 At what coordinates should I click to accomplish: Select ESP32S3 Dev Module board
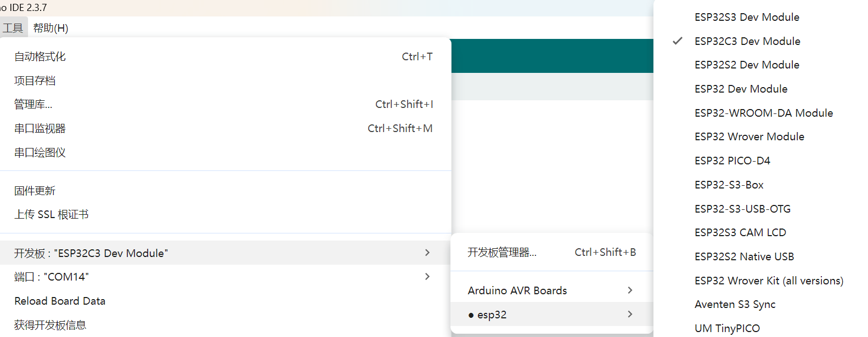tap(761, 17)
